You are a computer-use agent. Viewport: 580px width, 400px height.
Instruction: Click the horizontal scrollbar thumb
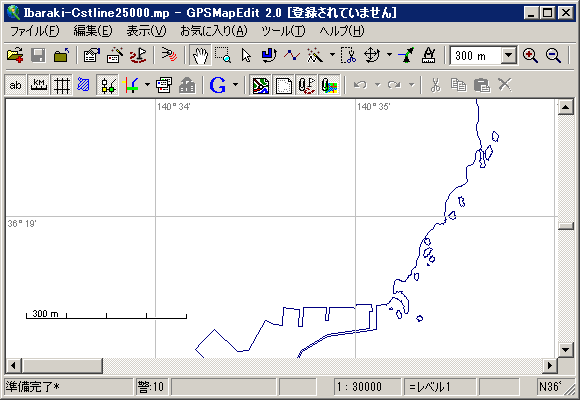pyautogui.click(x=62, y=366)
